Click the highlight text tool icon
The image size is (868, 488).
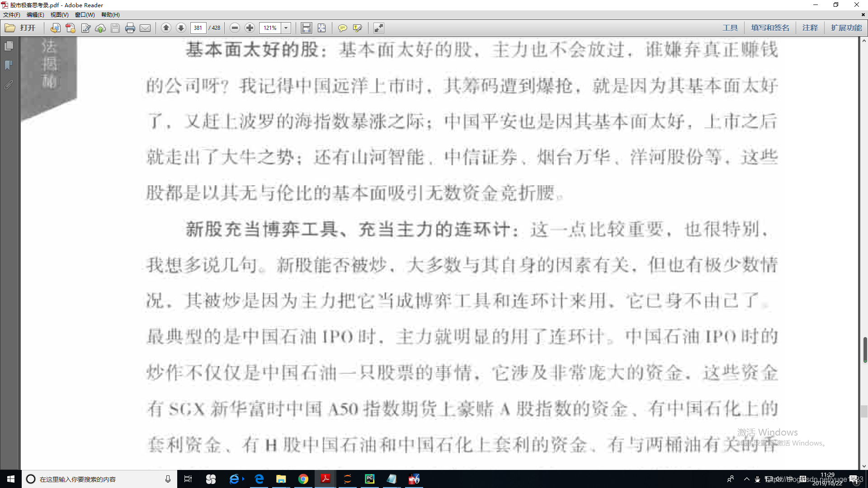(x=358, y=28)
